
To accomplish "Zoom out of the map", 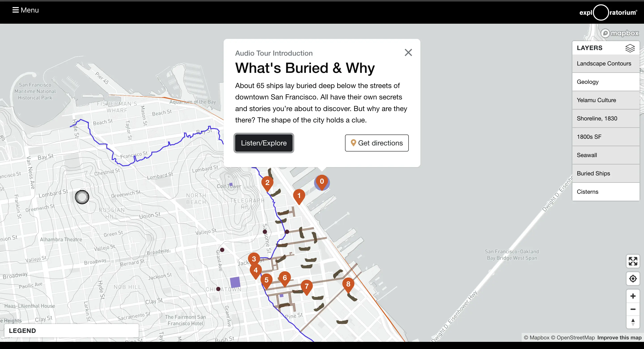I will [x=633, y=309].
